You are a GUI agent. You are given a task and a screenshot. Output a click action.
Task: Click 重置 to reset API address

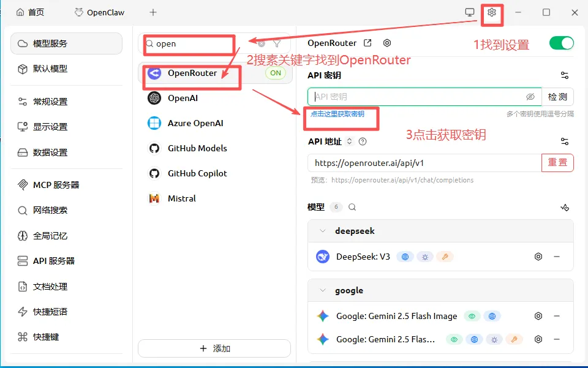[x=557, y=163]
